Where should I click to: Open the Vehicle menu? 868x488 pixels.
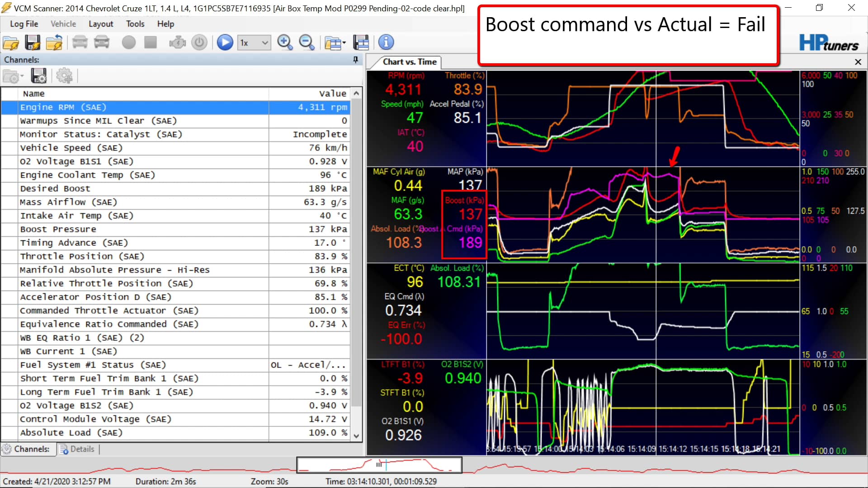tap(63, 24)
